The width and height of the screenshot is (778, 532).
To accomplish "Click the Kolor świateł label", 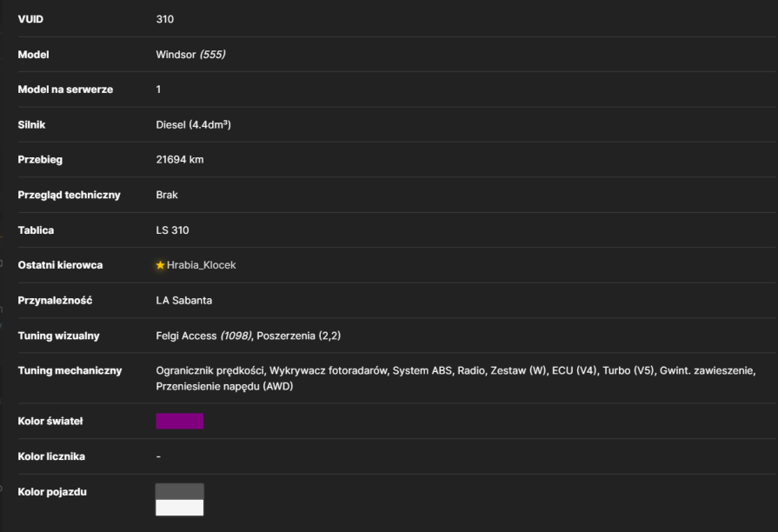I will click(50, 421).
